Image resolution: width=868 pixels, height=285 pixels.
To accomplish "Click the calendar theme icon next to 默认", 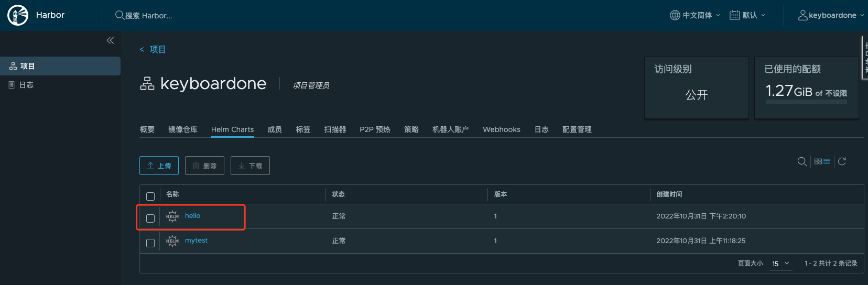I will point(735,15).
